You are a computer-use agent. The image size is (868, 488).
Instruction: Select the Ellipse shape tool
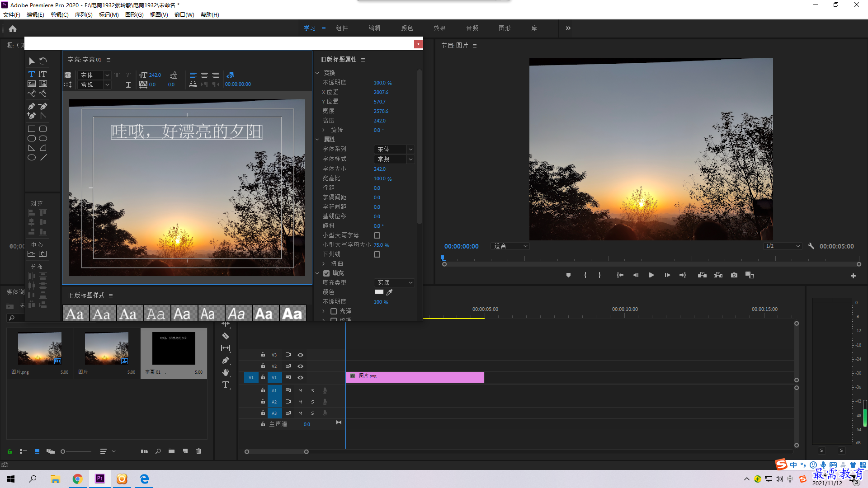(32, 158)
